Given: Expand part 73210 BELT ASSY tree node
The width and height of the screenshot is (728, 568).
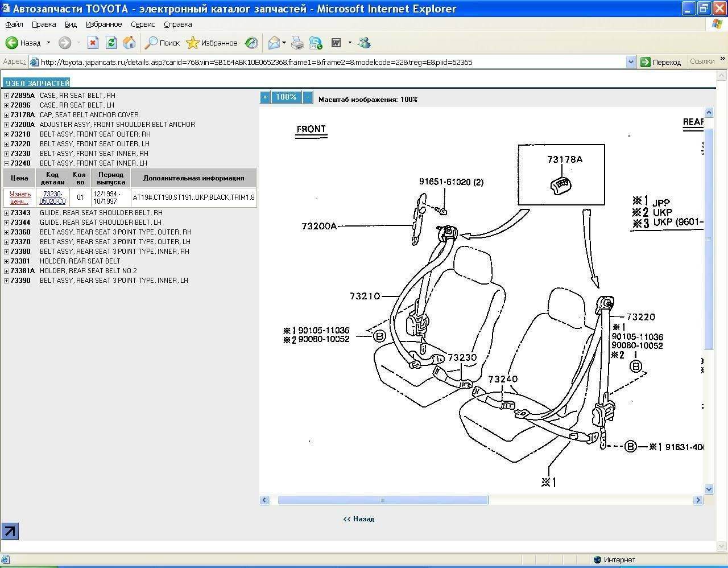Looking at the screenshot, I should coord(6,134).
